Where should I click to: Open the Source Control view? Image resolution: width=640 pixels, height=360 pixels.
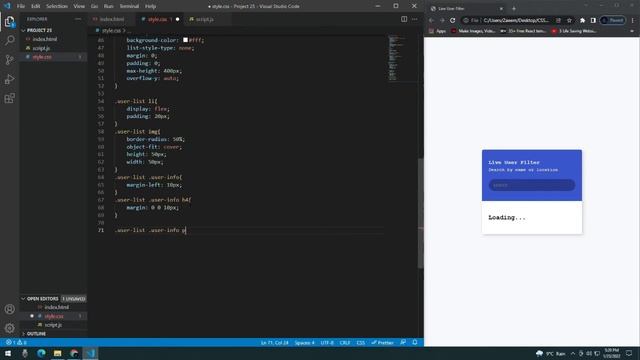(x=9, y=60)
